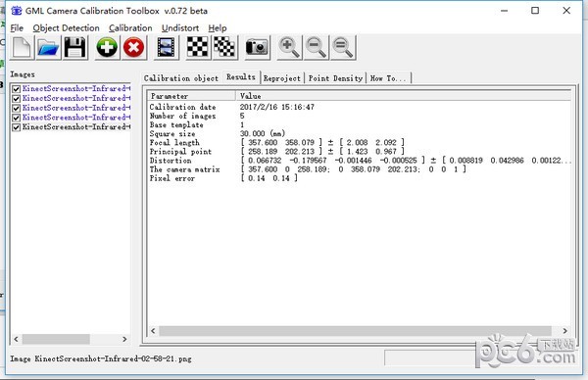Click the GML app icon in the title bar

tap(16, 11)
